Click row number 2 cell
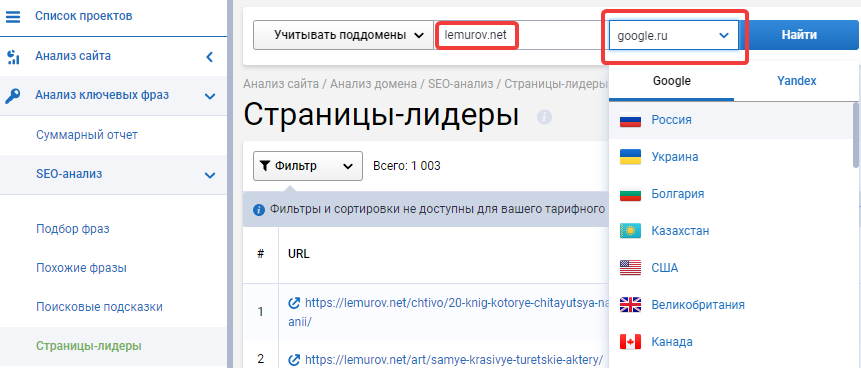The height and width of the screenshot is (369, 861). pos(260,359)
